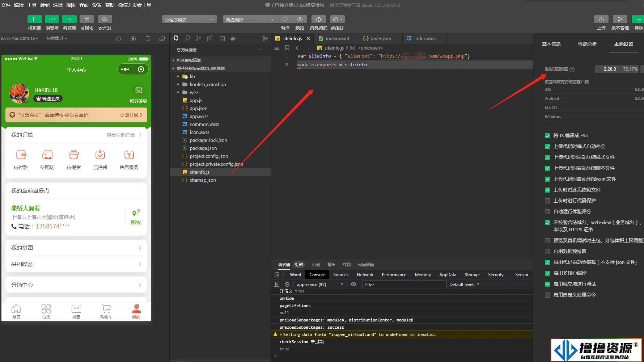644x362 pixels.
Task: Open the 设置 menu
Action: pyautogui.click(x=97, y=5)
